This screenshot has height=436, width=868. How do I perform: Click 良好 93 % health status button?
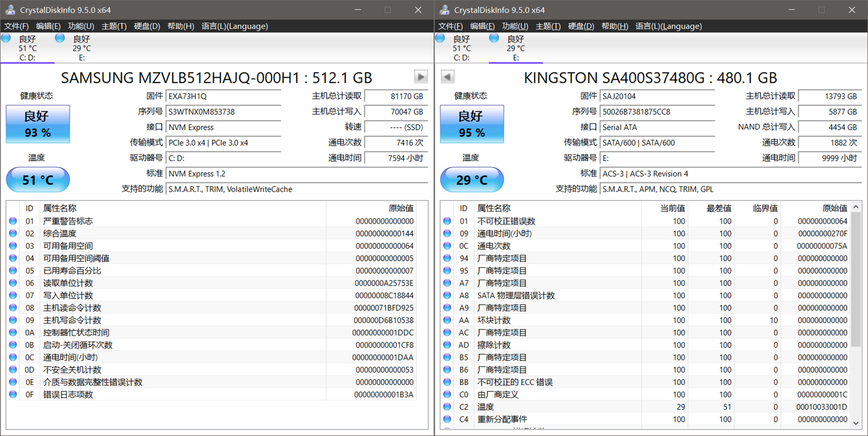38,124
